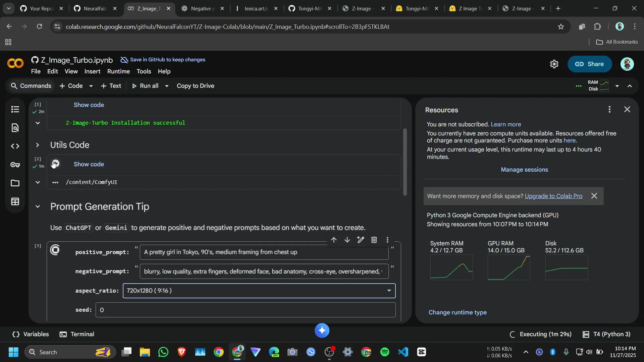Open Find and replace sidebar icon

point(15,128)
